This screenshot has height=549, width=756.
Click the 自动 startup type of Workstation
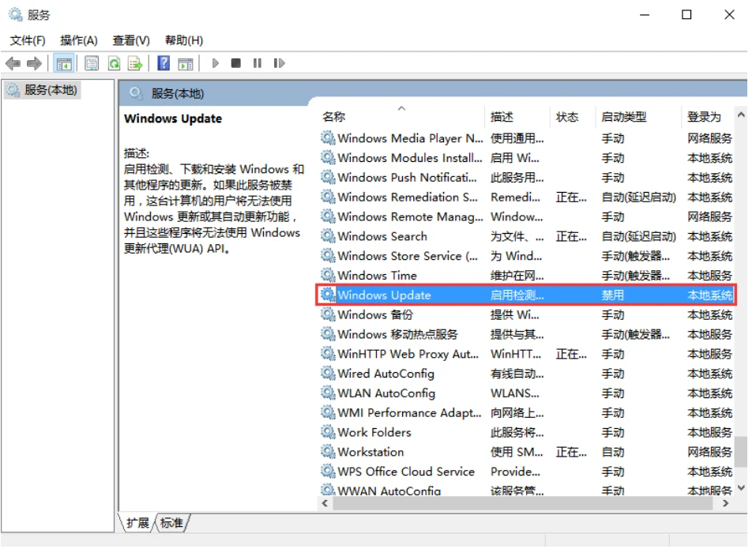tap(613, 452)
